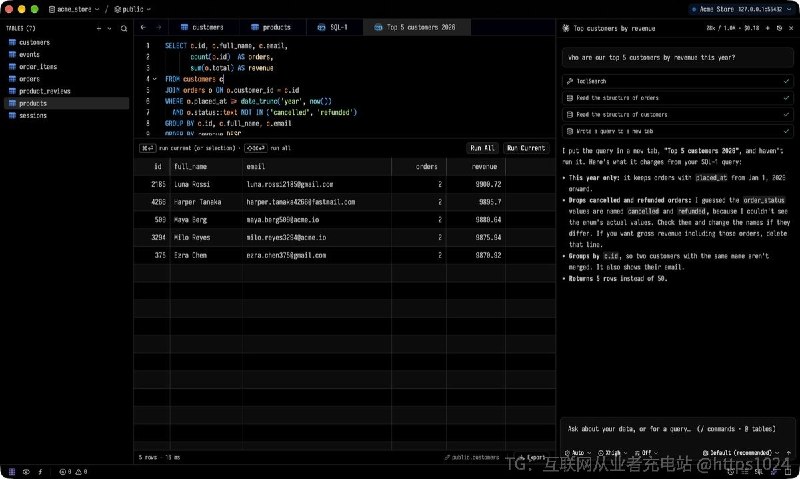Screen dimensions: 800x479
Task: Click the add table plus icon
Action: click(x=99, y=29)
